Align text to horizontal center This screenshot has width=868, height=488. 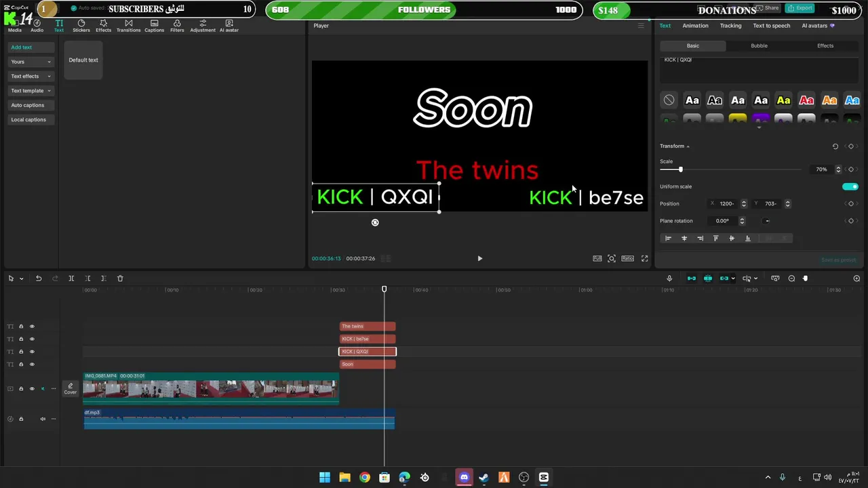click(684, 239)
